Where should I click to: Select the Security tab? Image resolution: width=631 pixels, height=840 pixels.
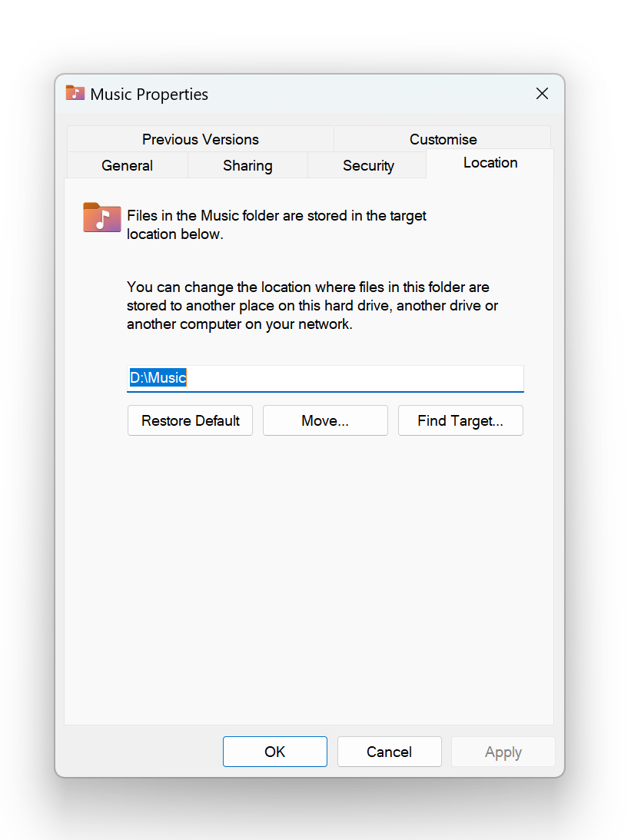click(368, 165)
